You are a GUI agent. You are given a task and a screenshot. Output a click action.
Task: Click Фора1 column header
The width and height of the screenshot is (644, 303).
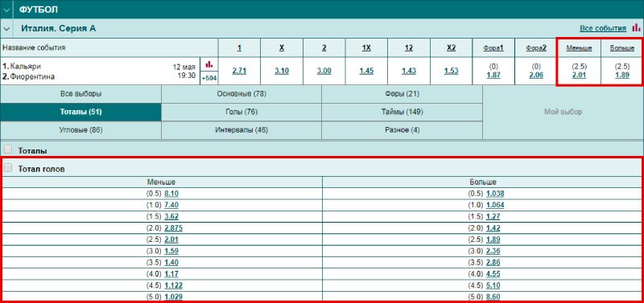493,48
